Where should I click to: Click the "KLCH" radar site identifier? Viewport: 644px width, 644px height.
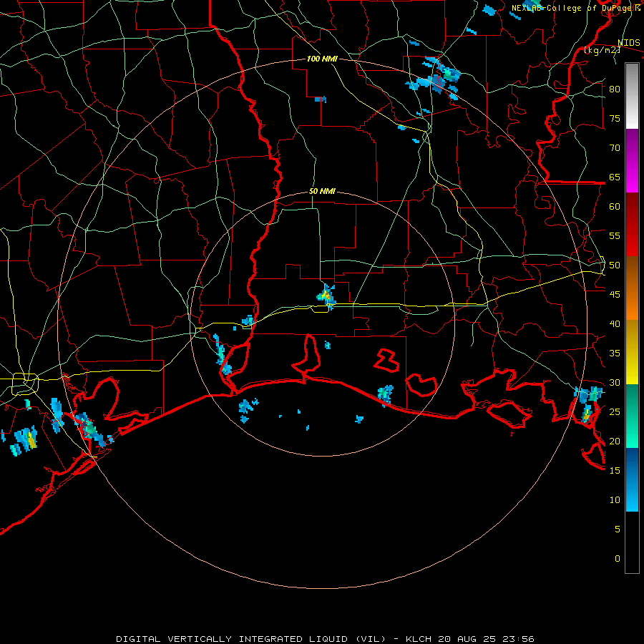pyautogui.click(x=419, y=639)
